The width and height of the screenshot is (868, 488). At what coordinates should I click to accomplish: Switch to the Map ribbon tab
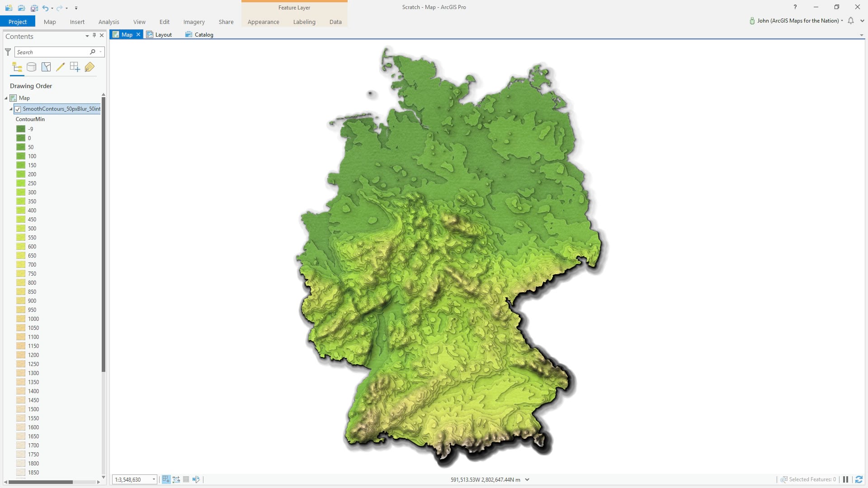[50, 22]
